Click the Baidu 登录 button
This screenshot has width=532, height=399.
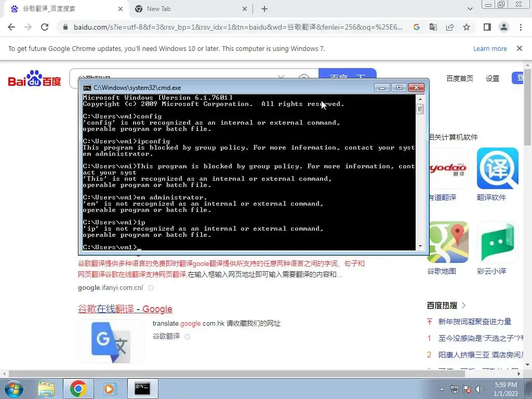click(x=517, y=78)
